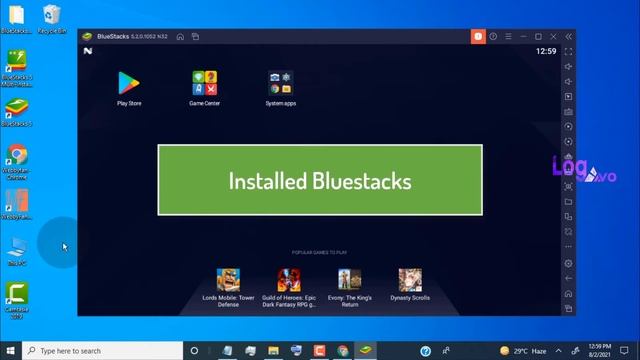Select the BlueStacks 5 desktop shortcut
Screen dimensions: 640x360
pyautogui.click(x=17, y=112)
